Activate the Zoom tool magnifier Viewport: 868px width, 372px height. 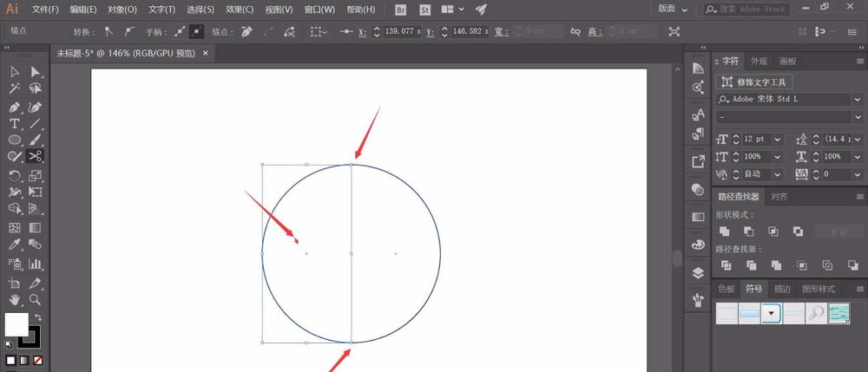click(x=36, y=299)
